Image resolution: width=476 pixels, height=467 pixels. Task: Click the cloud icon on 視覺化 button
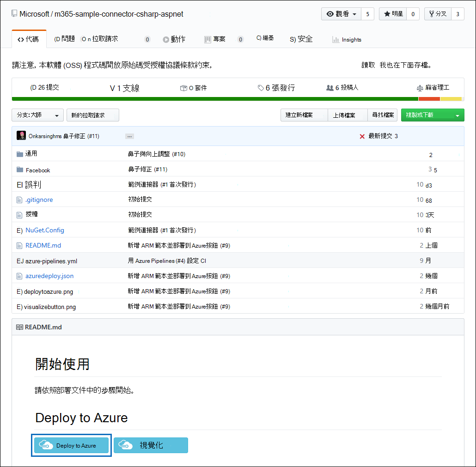coord(125,445)
